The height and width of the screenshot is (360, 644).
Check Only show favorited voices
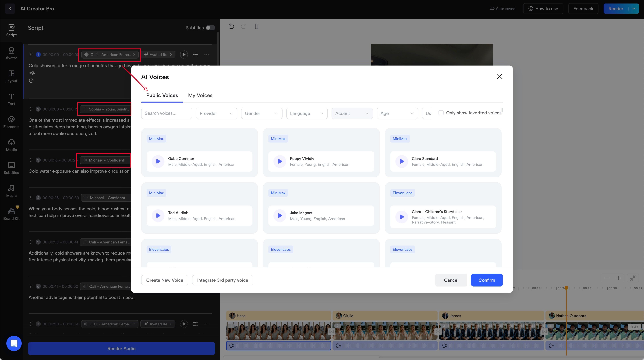[x=441, y=113]
